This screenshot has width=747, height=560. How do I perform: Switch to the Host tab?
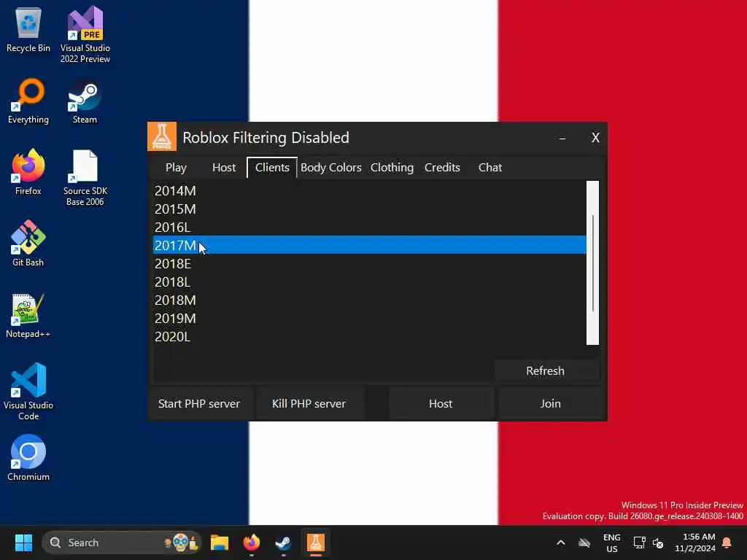(224, 168)
